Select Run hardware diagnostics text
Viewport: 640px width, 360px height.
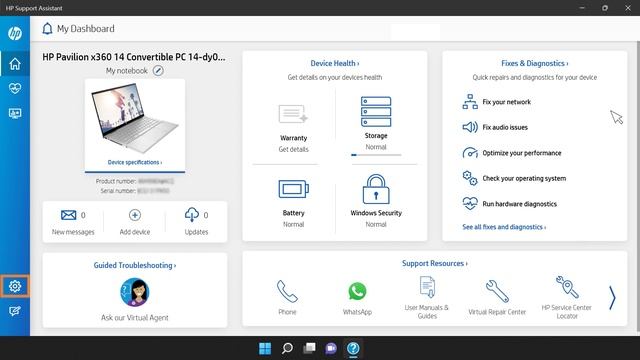coord(520,204)
